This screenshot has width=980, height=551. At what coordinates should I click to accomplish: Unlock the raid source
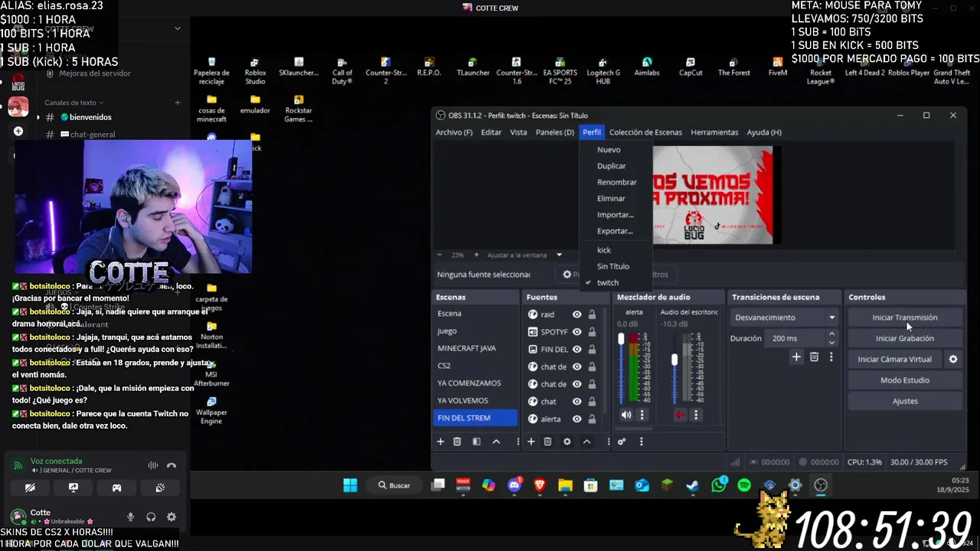(592, 315)
